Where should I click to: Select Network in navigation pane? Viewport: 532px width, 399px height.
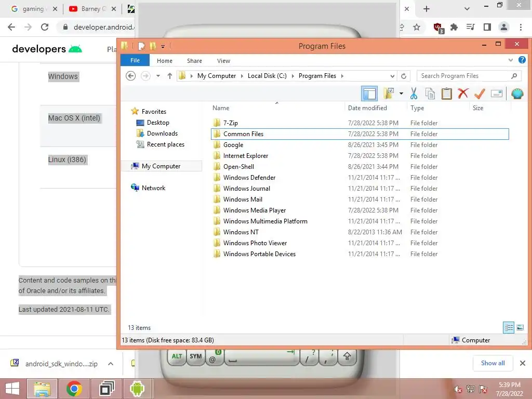point(153,188)
